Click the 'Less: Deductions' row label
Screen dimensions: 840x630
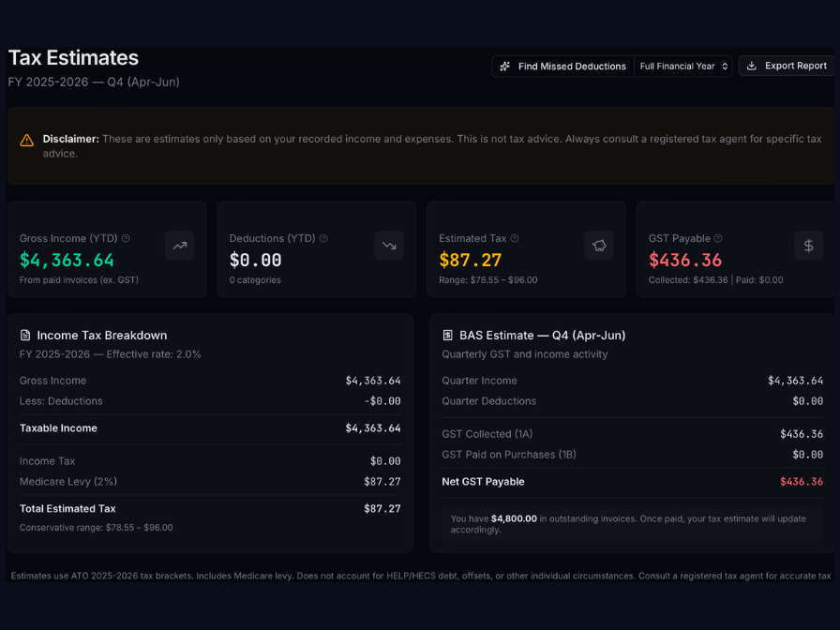point(61,401)
